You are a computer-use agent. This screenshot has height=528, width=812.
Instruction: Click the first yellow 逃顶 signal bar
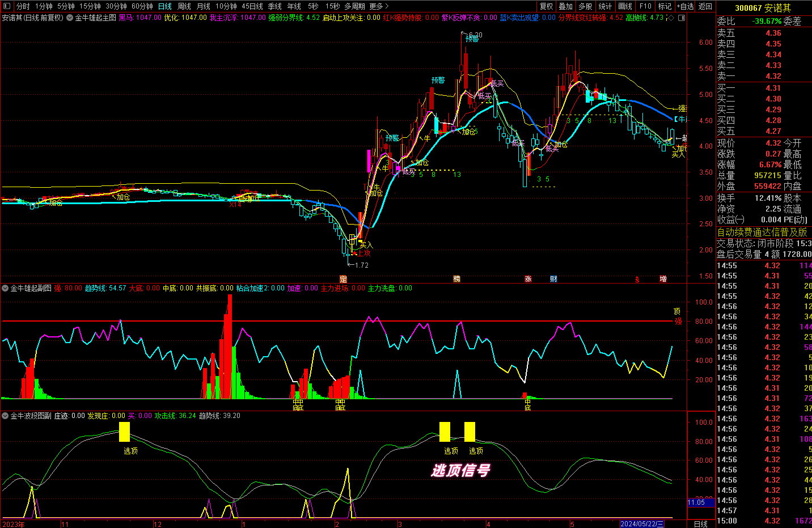tap(124, 432)
